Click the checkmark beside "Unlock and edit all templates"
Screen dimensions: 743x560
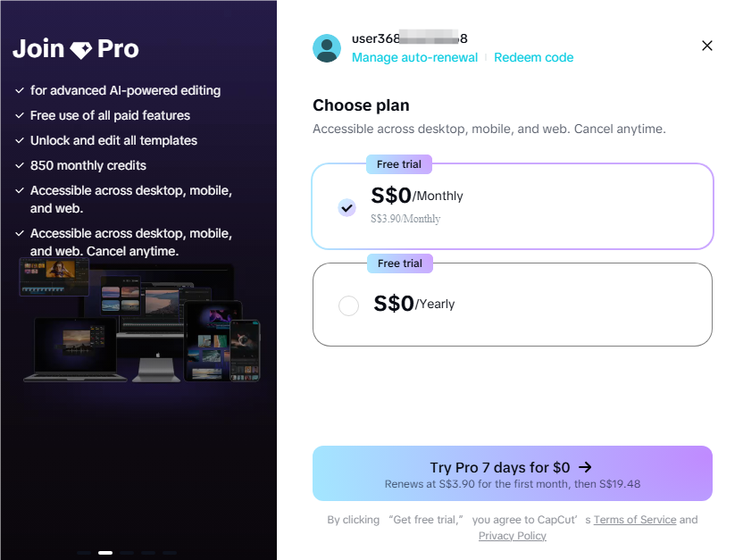click(19, 140)
